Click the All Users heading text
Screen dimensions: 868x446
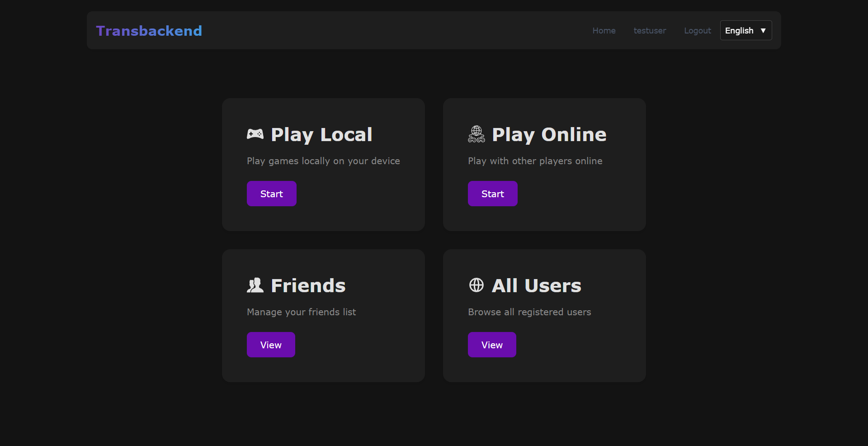(537, 285)
